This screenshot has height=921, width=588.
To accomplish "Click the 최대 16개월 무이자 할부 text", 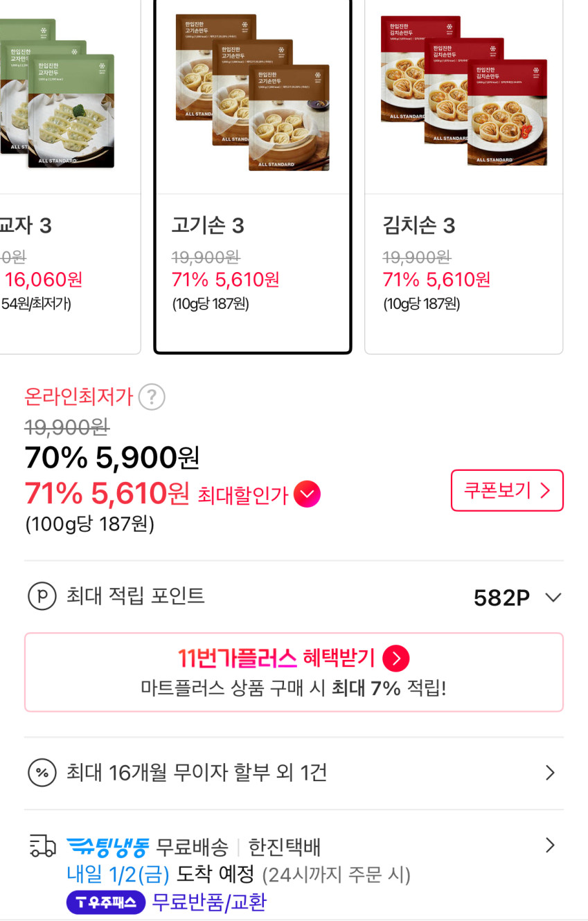I will coord(197,773).
